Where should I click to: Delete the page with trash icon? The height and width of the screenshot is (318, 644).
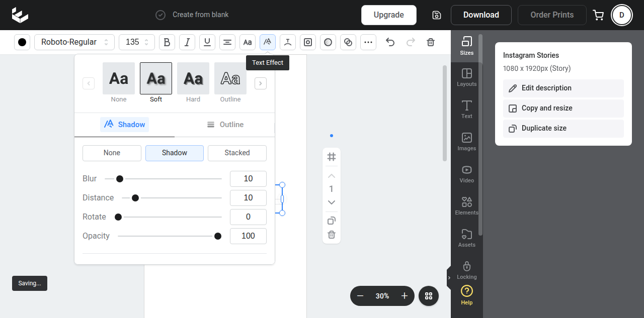(332, 235)
